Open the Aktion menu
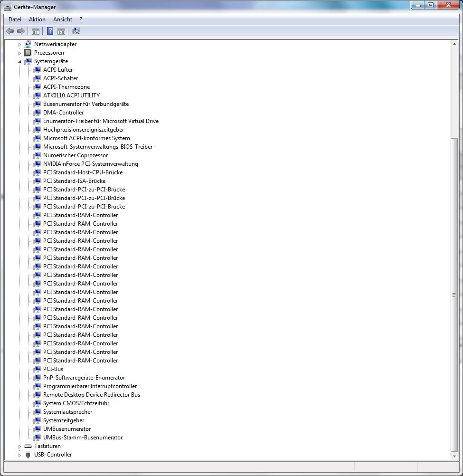 37,19
